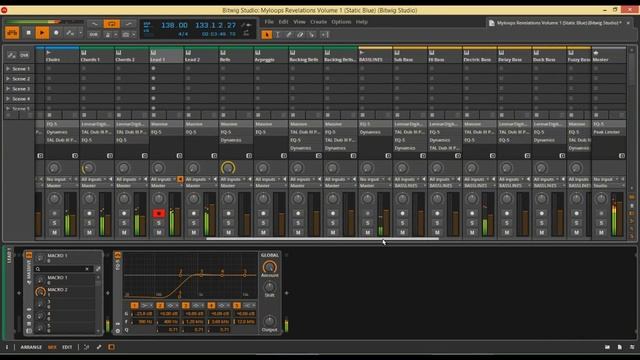Mute the BASSLINES group track
This screenshot has width=640, height=360.
(367, 233)
